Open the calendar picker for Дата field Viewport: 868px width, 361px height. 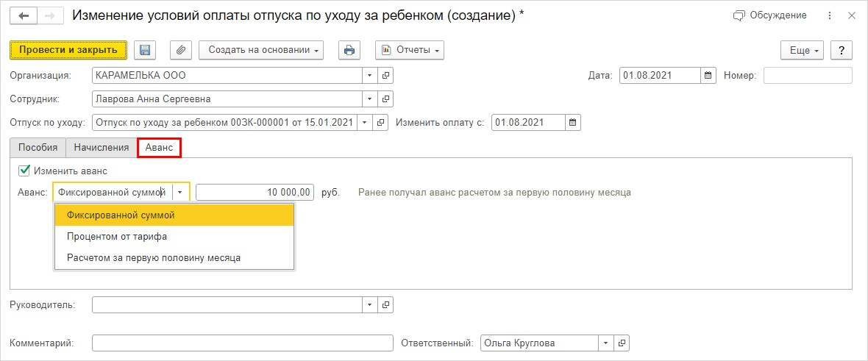[x=708, y=75]
